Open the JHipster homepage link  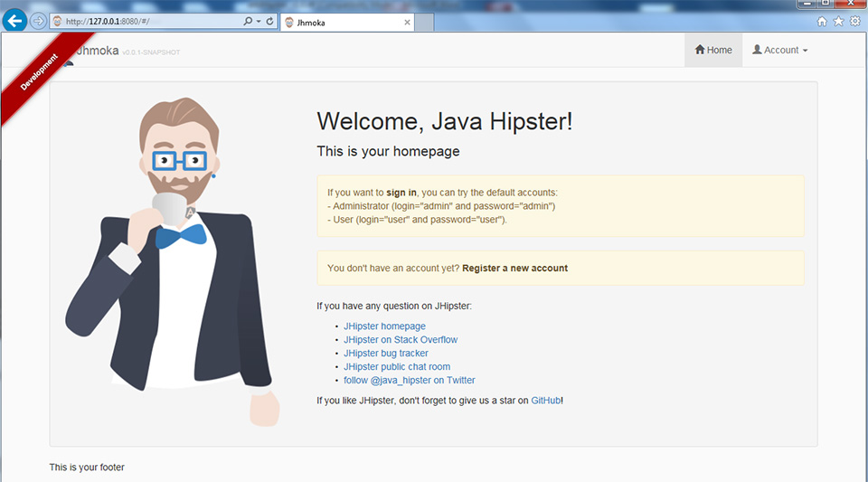(x=385, y=326)
